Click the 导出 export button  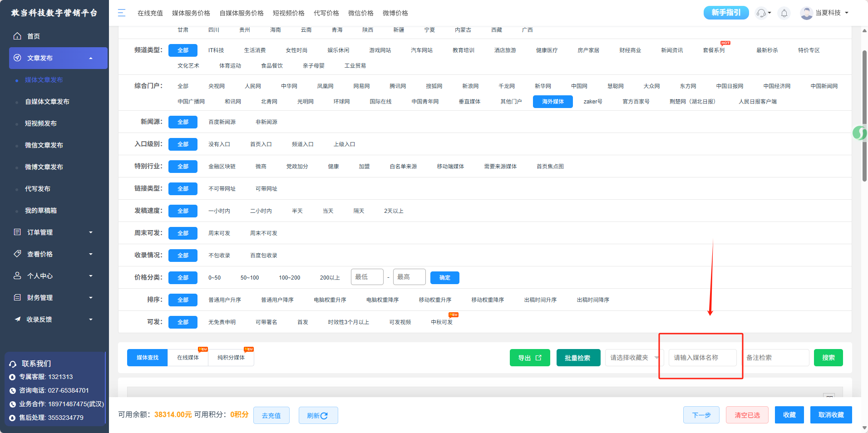click(x=530, y=358)
